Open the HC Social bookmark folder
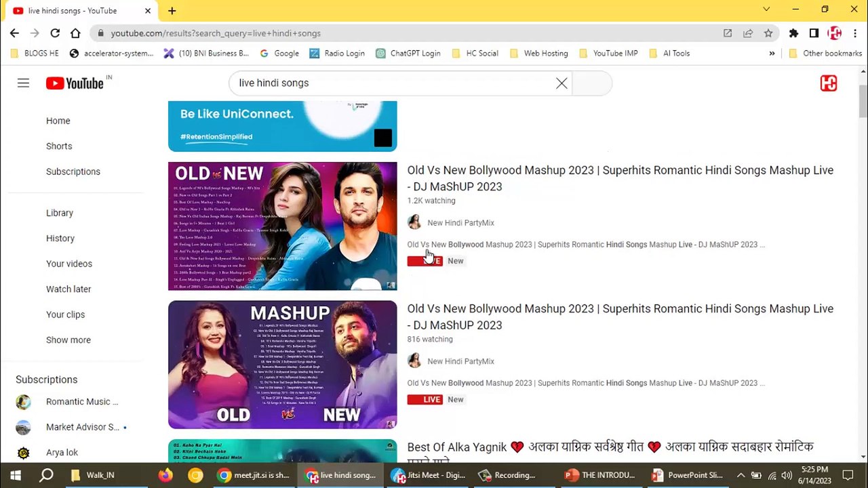The height and width of the screenshot is (488, 868). (x=475, y=53)
